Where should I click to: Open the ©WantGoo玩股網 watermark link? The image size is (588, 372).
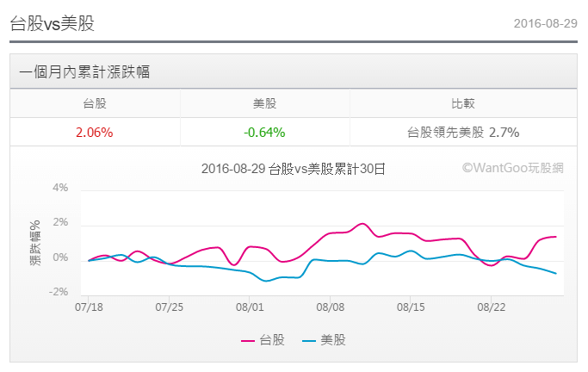click(x=513, y=169)
